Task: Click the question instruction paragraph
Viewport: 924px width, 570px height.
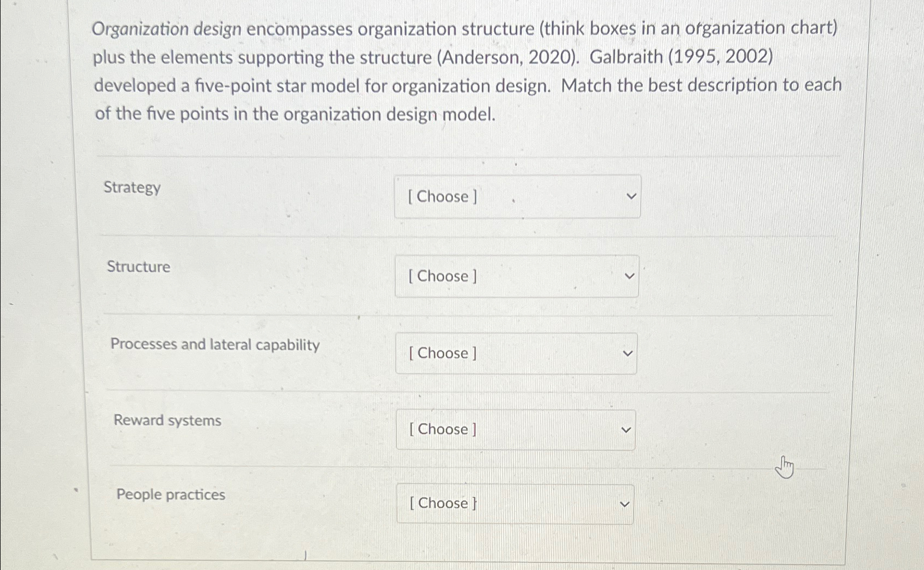Action: tap(467, 71)
